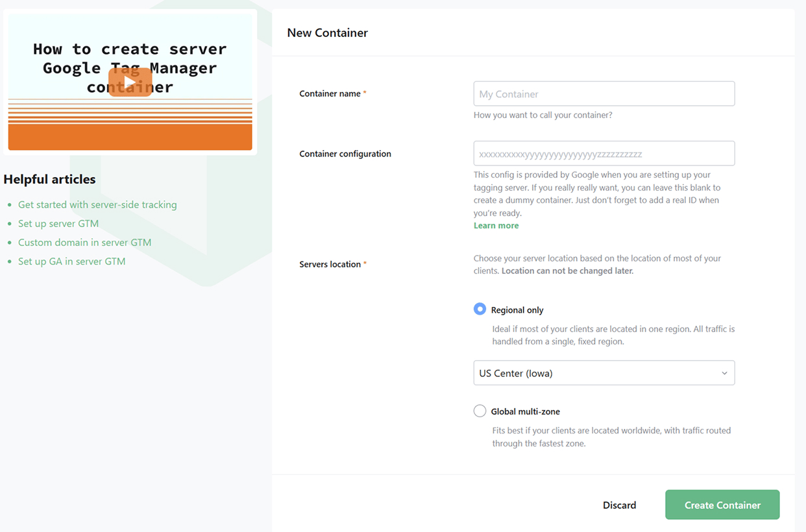
Task: Click the Container configuration label
Action: (x=345, y=154)
